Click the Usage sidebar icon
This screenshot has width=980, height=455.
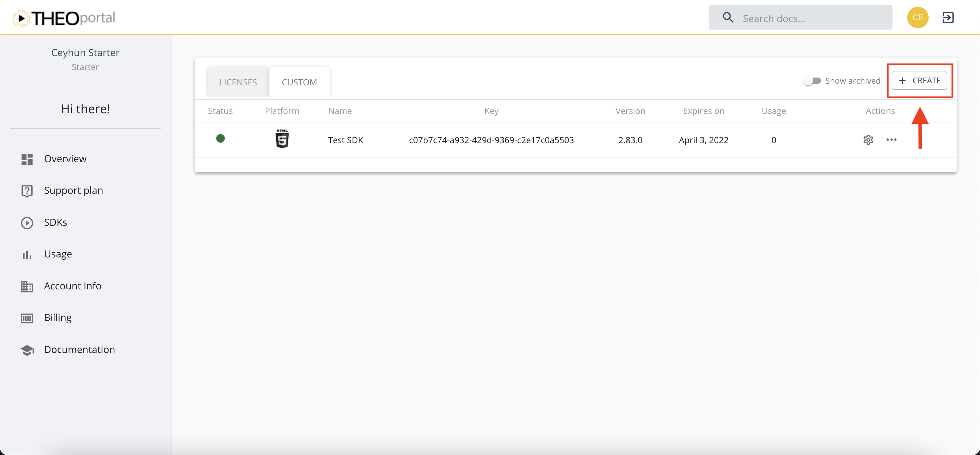click(x=27, y=254)
